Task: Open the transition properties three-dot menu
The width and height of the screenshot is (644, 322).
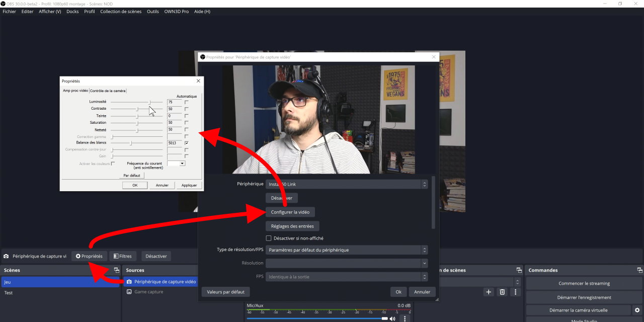Action: click(x=515, y=292)
